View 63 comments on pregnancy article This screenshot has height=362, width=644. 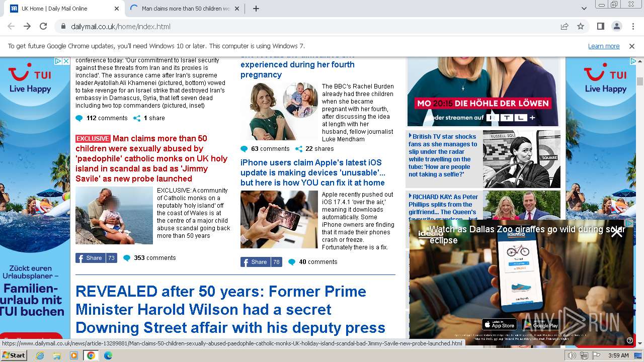(265, 149)
